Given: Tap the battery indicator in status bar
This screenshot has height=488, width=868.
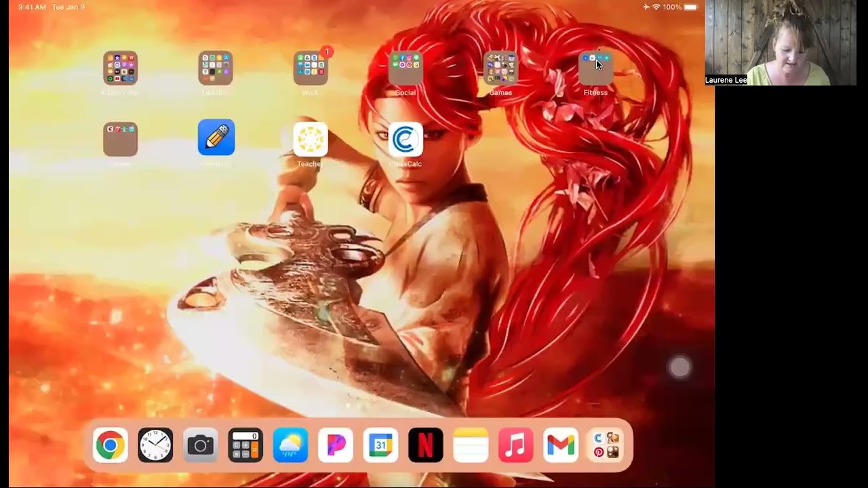Looking at the screenshot, I should tap(690, 7).
